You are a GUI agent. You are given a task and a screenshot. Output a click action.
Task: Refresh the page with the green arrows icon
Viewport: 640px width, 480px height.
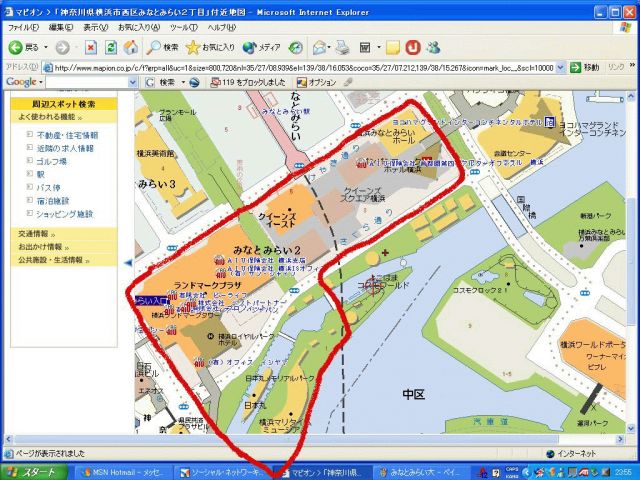111,48
